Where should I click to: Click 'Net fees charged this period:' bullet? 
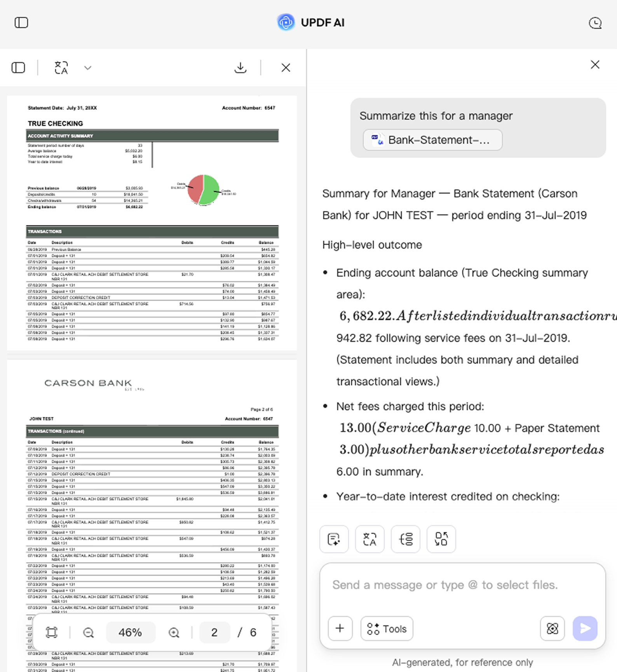coord(410,406)
